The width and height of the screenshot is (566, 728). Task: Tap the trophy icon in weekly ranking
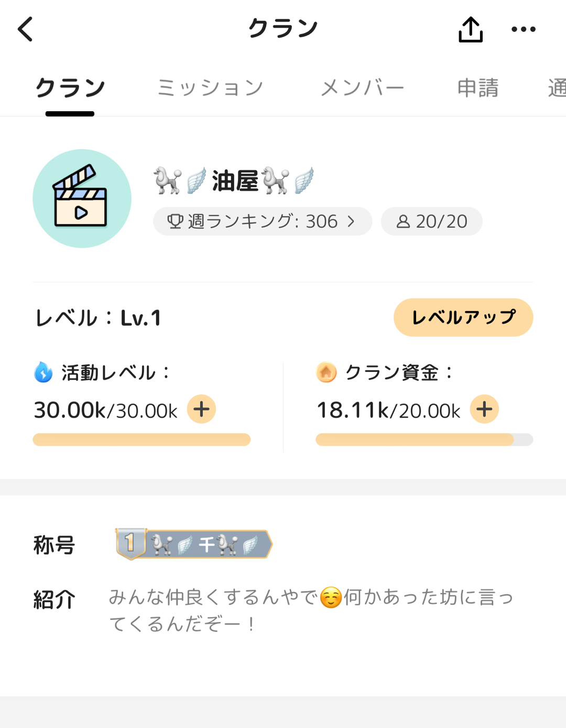click(x=175, y=221)
